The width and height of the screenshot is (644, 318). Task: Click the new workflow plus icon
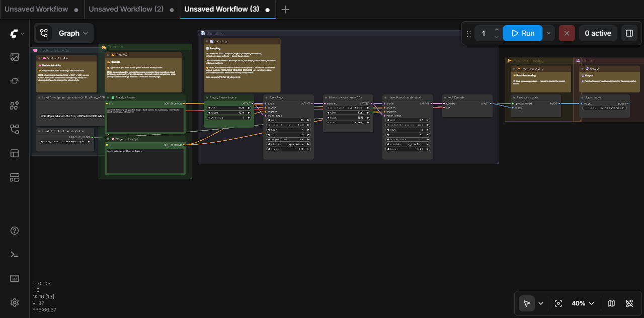(x=285, y=10)
